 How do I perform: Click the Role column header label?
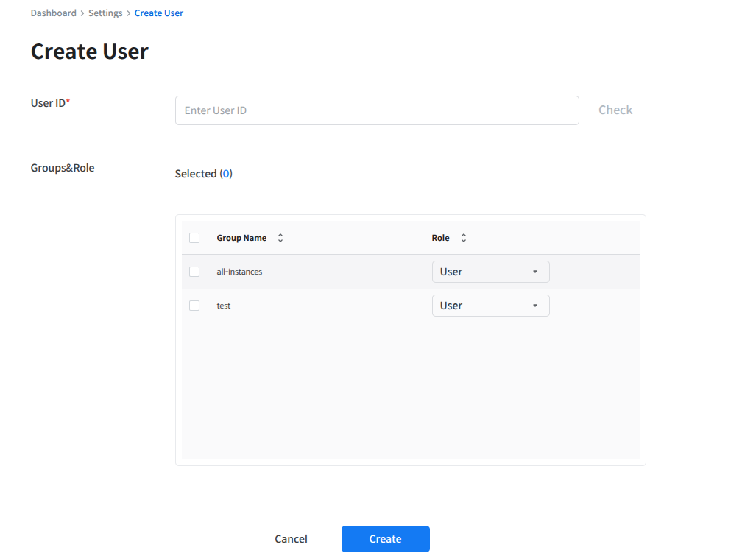pyautogui.click(x=440, y=238)
